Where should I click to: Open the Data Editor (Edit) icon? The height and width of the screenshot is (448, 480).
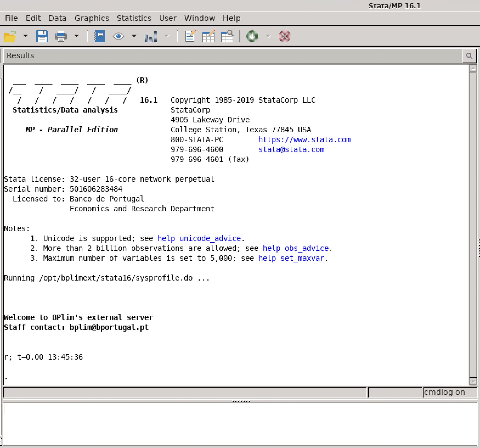point(208,36)
